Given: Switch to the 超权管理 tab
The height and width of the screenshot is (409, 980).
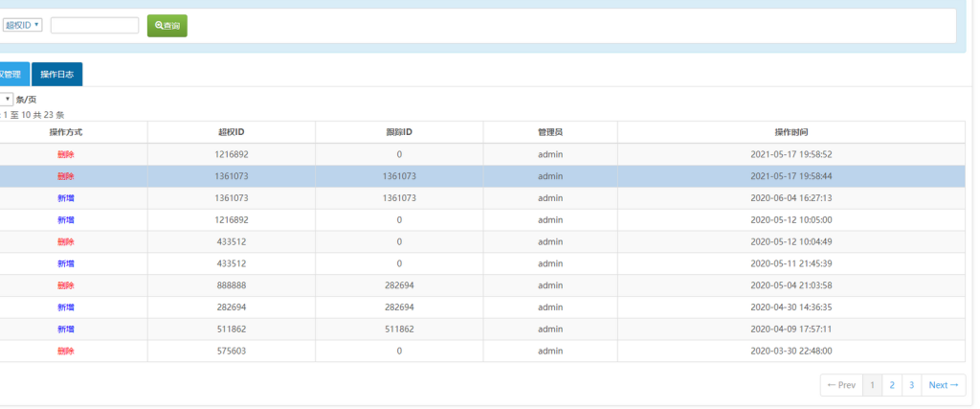Looking at the screenshot, I should 12,74.
